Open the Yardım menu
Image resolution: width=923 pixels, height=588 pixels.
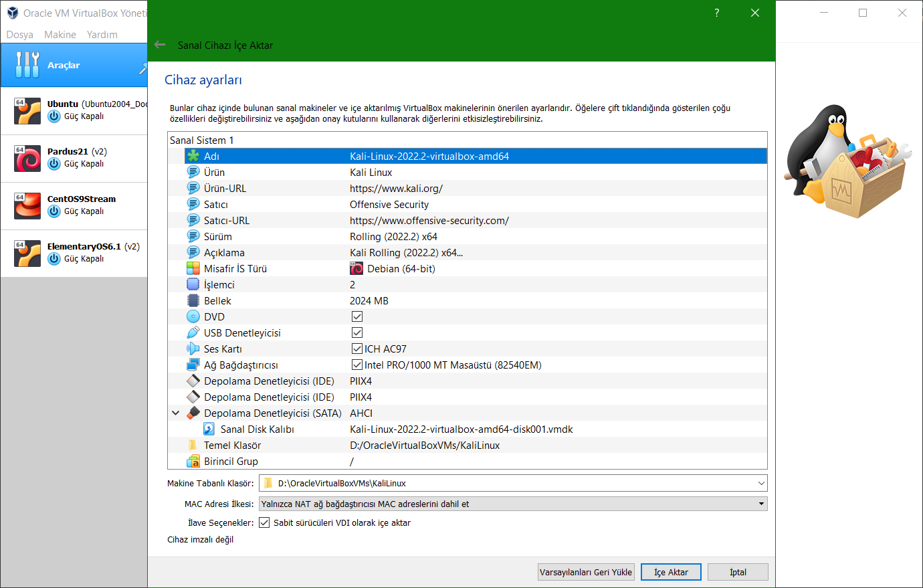tap(102, 34)
